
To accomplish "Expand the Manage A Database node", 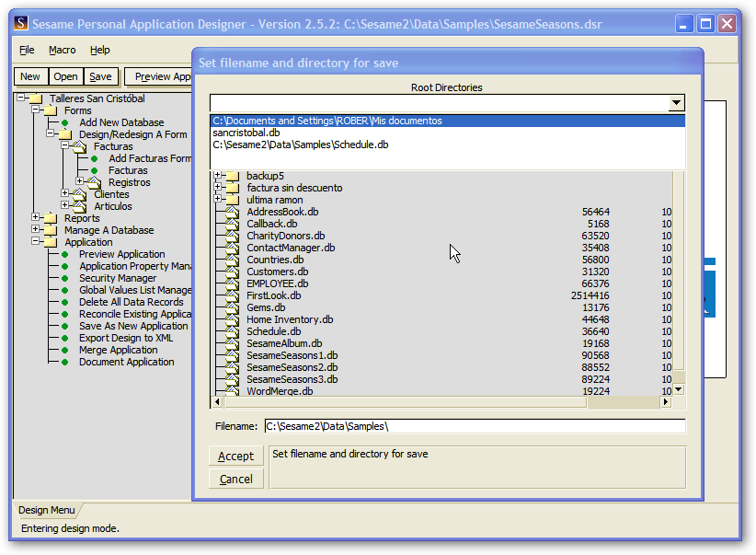I will [35, 229].
